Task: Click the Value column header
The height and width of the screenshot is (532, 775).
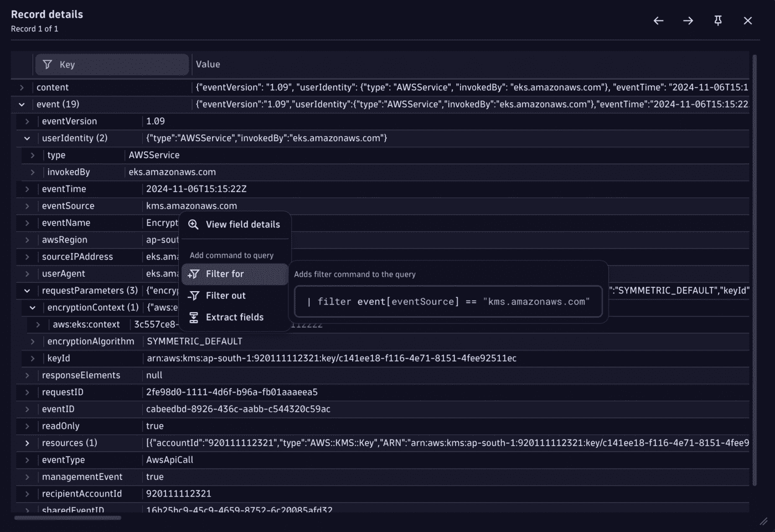Action: (208, 64)
